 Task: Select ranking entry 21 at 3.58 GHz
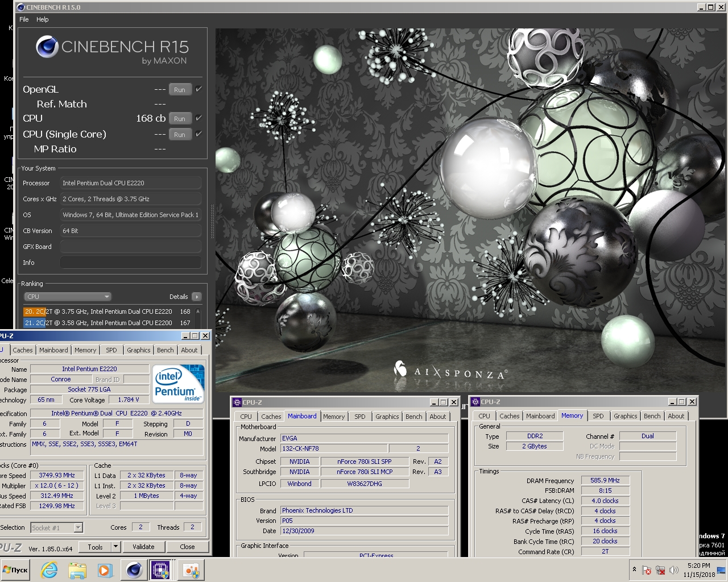tap(107, 323)
